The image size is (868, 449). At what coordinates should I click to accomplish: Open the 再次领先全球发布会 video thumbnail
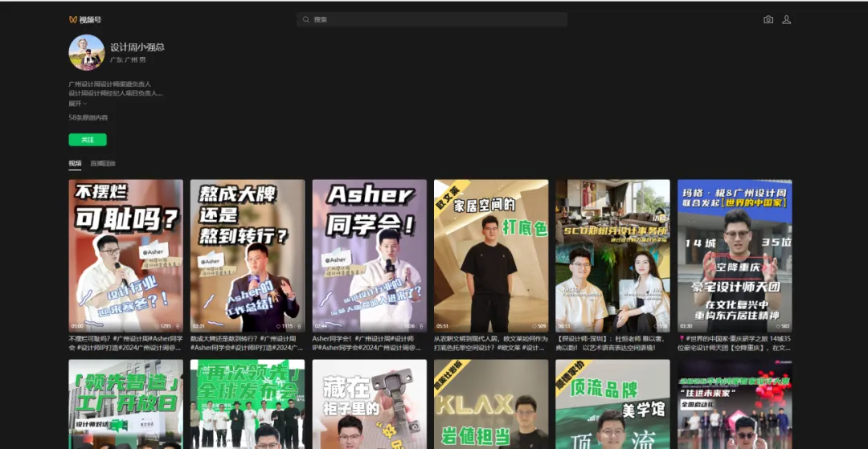click(x=248, y=404)
